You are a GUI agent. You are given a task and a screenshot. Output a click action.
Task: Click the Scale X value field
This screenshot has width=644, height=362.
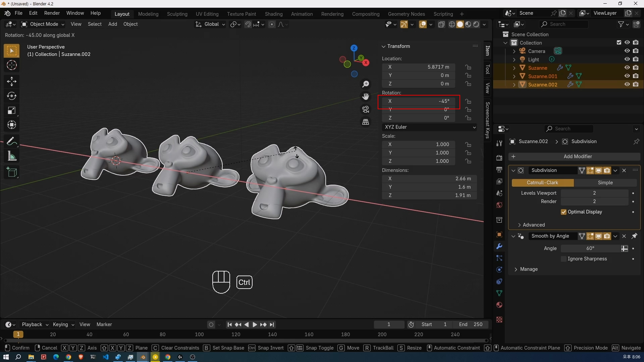click(x=419, y=144)
